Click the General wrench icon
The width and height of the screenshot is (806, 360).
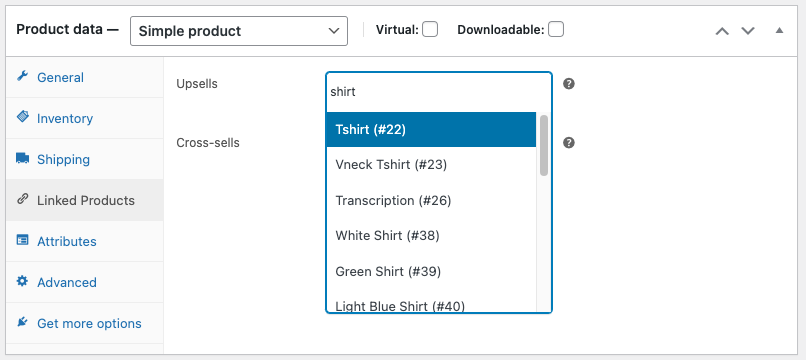(x=22, y=77)
